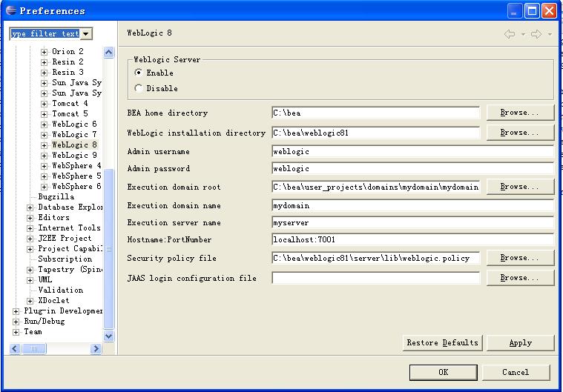Image resolution: width=563 pixels, height=392 pixels.
Task: Click the tree scrollbar up arrow
Action: 109,53
